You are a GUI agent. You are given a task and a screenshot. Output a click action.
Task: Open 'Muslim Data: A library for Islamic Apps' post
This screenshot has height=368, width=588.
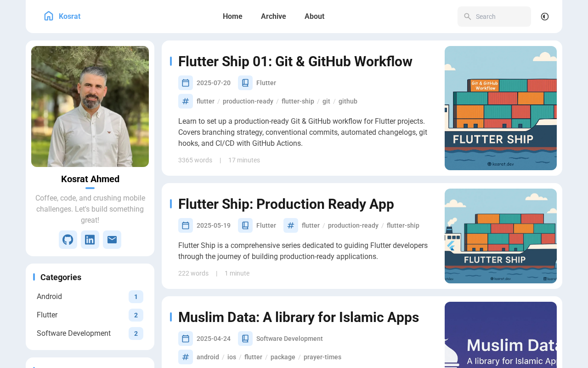[x=299, y=317]
